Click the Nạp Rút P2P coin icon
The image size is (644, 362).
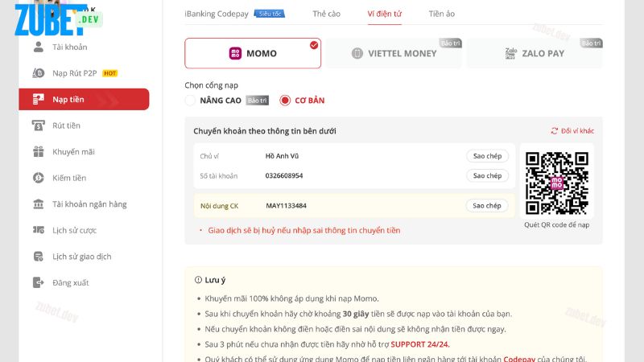coord(38,73)
